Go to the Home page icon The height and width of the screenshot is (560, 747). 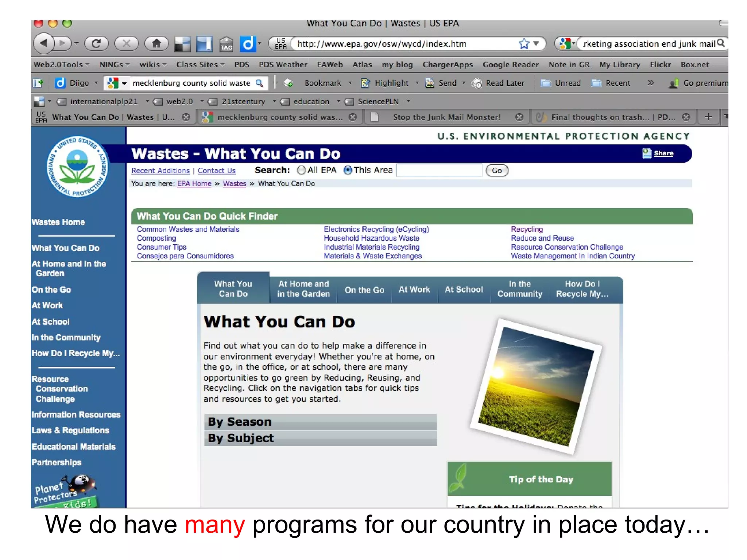click(156, 44)
